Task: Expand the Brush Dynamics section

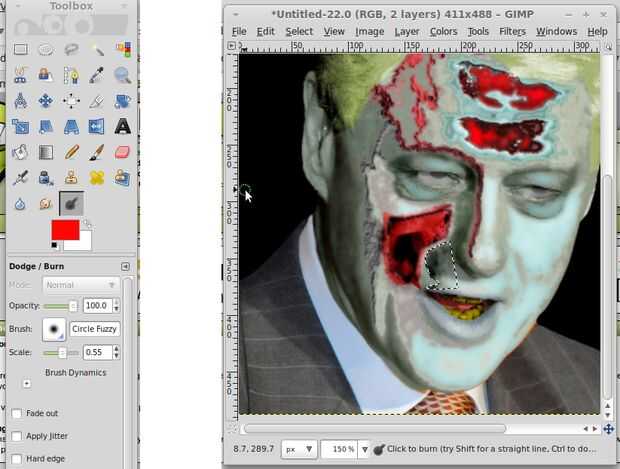Action: (26, 384)
